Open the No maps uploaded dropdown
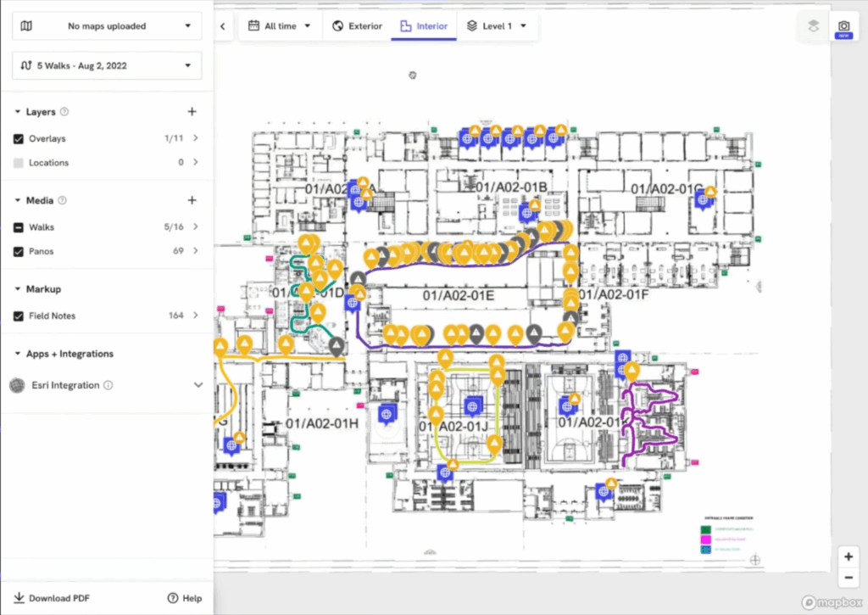This screenshot has width=868, height=615. click(x=107, y=26)
